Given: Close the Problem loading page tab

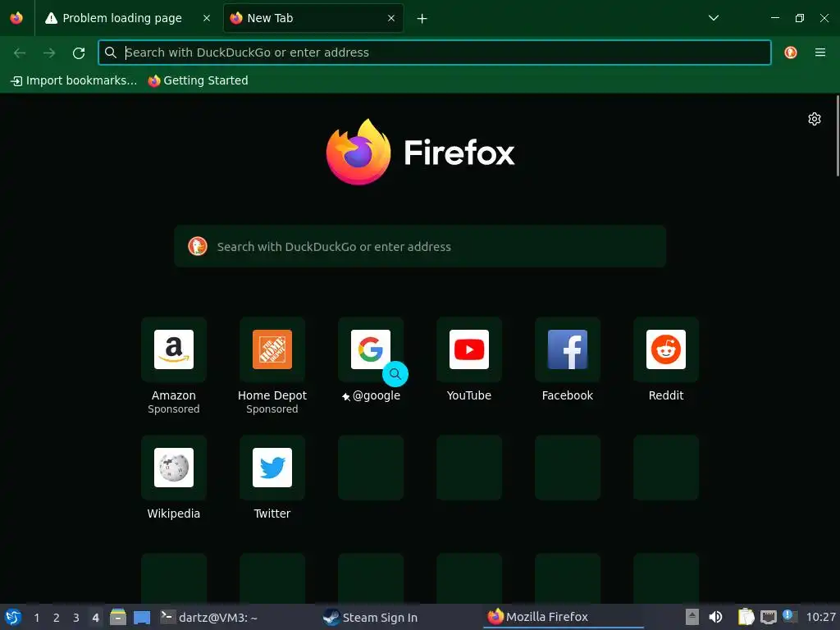Looking at the screenshot, I should click(206, 18).
